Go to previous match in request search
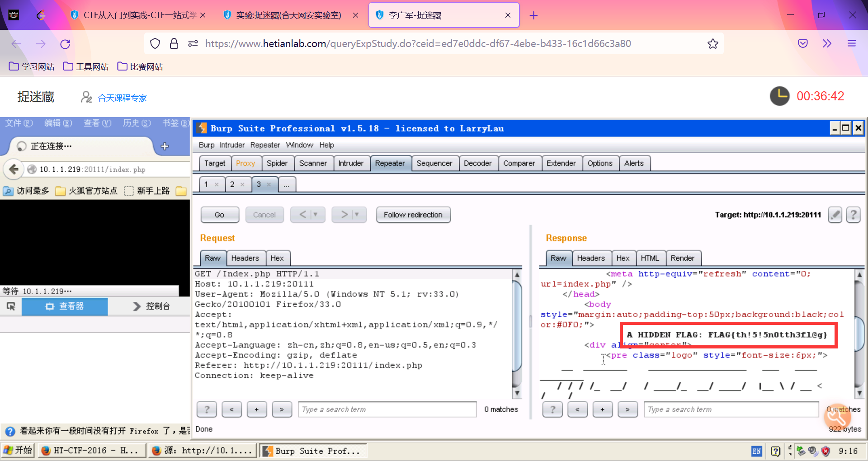This screenshot has width=868, height=461. [231, 409]
